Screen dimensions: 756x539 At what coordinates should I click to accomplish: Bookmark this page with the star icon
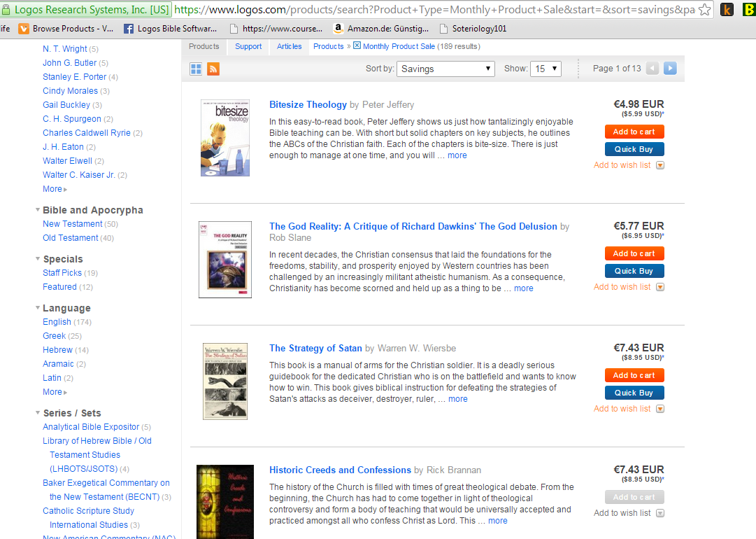click(704, 9)
